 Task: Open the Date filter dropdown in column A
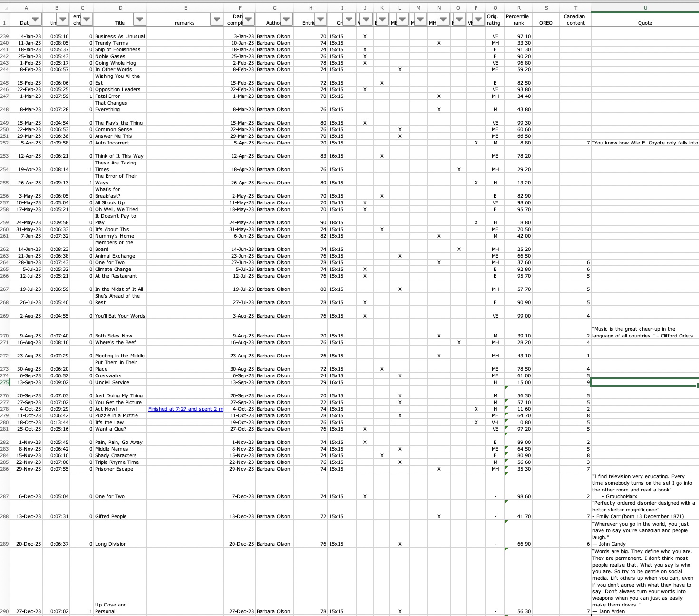click(35, 19)
